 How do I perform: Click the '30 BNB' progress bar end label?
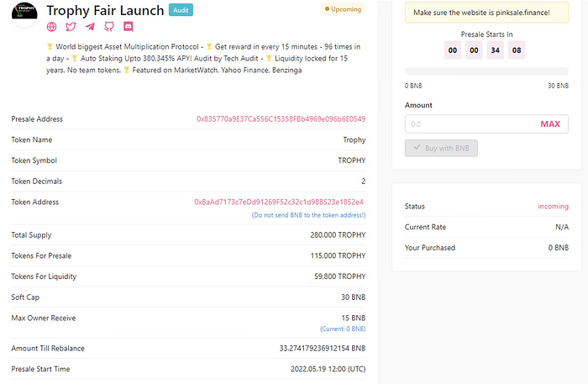click(558, 86)
